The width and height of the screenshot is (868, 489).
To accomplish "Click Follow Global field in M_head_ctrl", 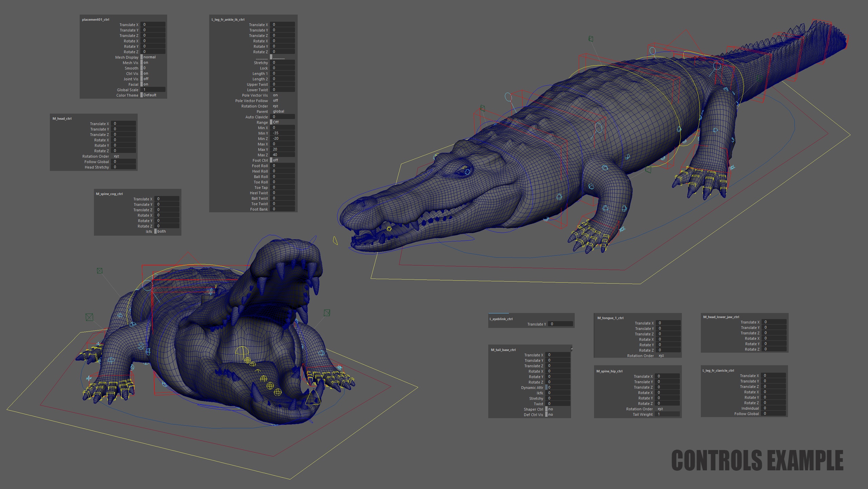I will (x=123, y=162).
